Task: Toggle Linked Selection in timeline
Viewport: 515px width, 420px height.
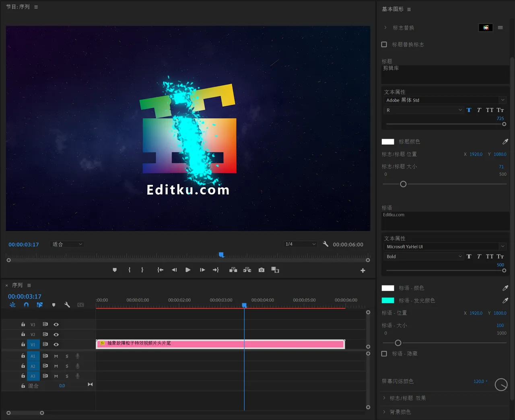Action: pyautogui.click(x=40, y=305)
